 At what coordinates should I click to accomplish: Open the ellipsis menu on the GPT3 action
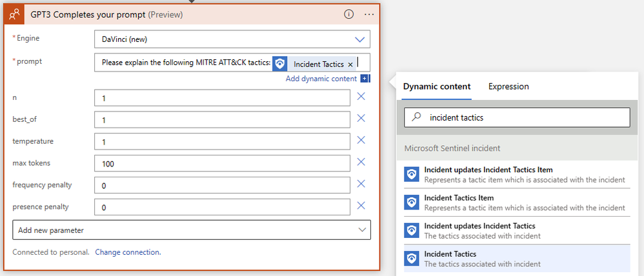coord(369,14)
